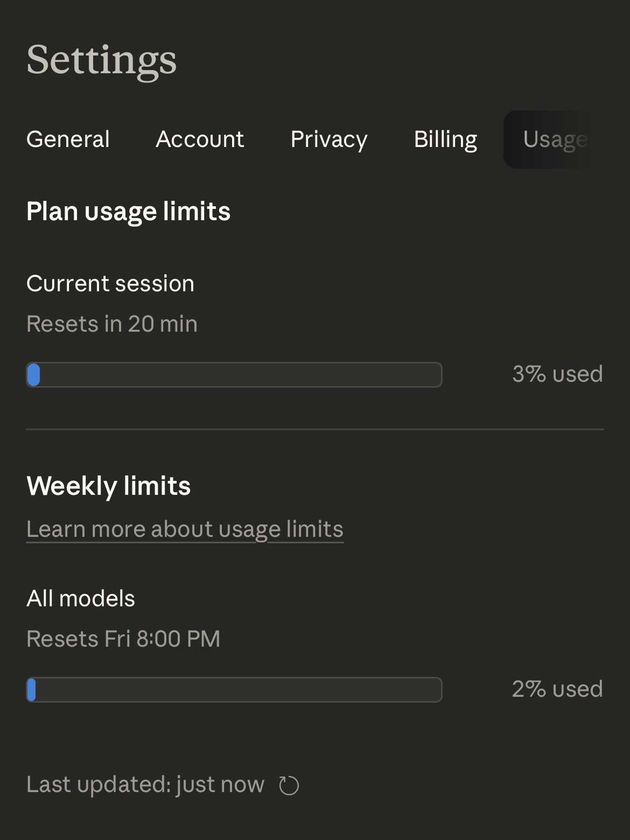Select the Billing tab
The width and height of the screenshot is (630, 840).
point(445,139)
